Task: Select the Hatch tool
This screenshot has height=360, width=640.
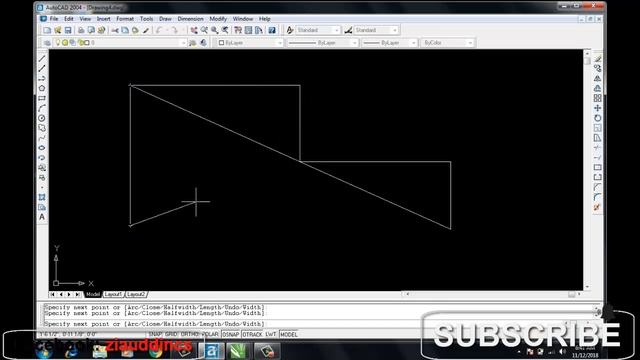Action: coord(42,198)
